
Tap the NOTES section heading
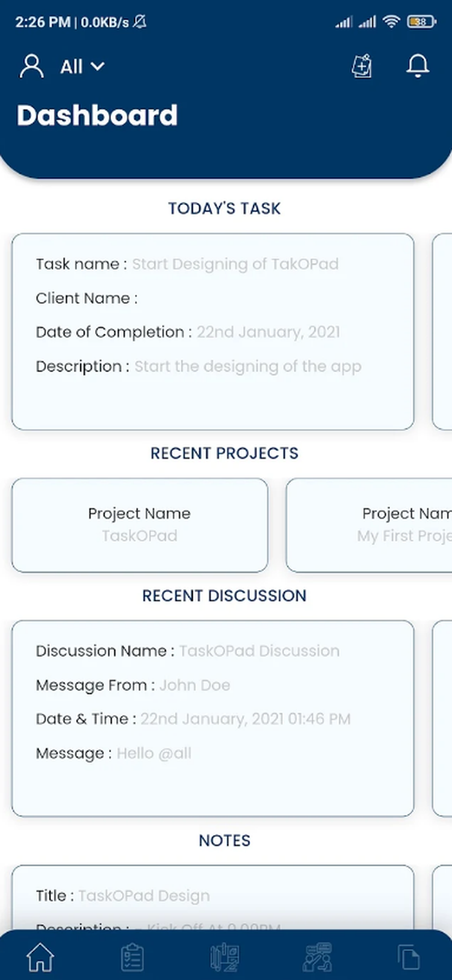coord(225,840)
